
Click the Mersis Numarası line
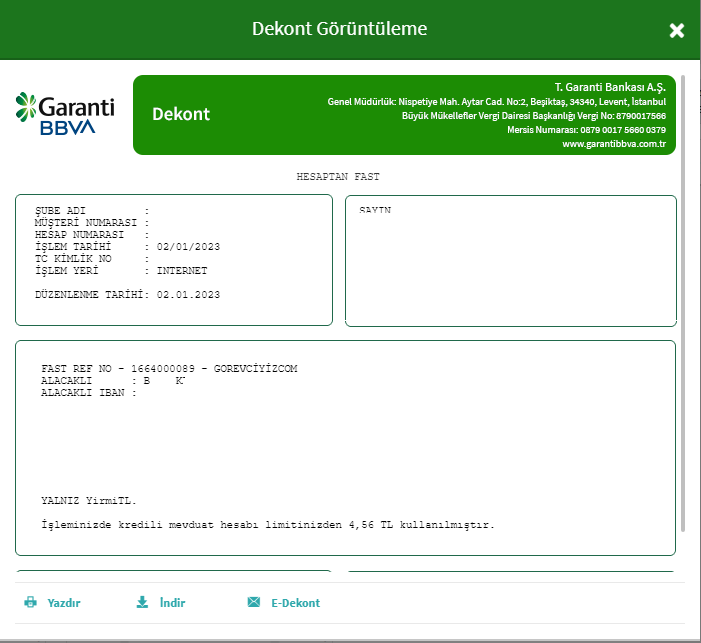[x=587, y=130]
